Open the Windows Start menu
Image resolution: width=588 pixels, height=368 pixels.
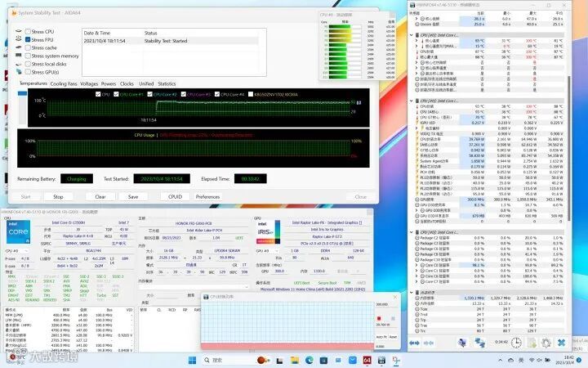[x=192, y=361]
